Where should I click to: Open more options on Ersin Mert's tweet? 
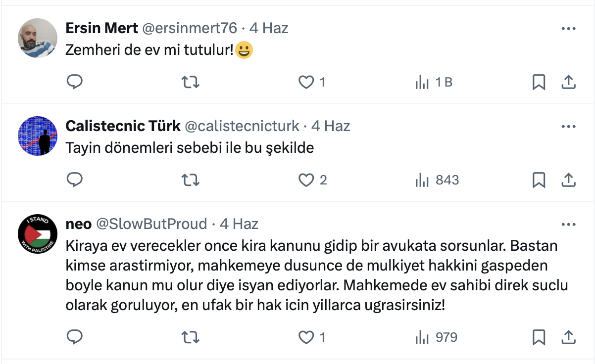coord(568,29)
